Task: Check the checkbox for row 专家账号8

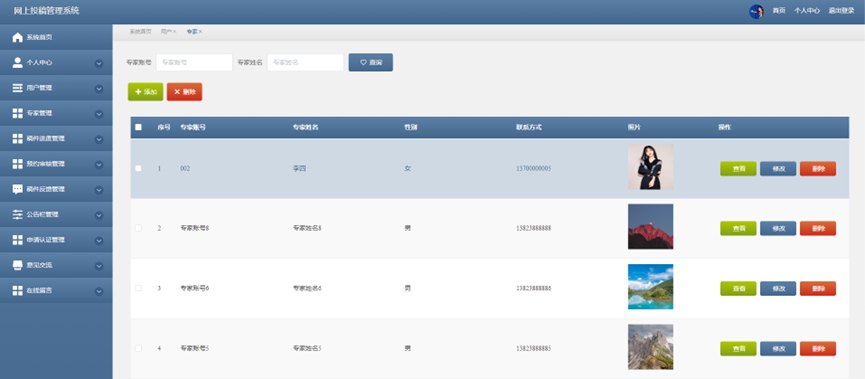Action: [138, 228]
